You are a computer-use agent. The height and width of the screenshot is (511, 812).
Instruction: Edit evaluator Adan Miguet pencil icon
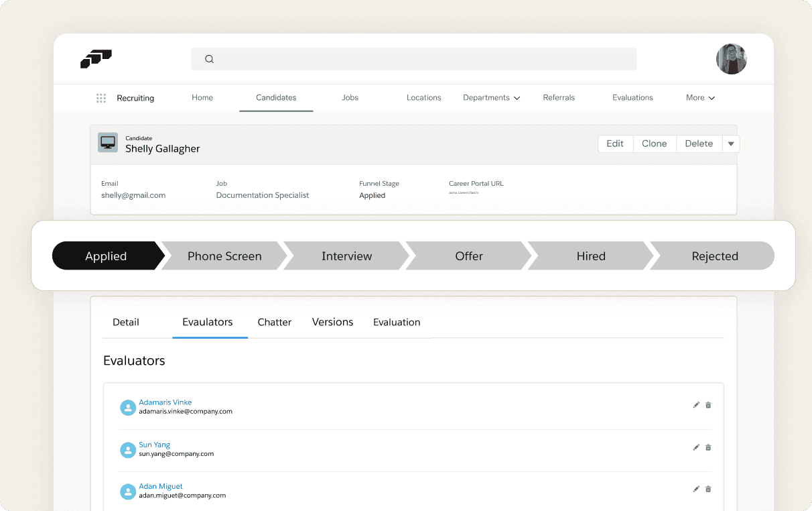696,489
